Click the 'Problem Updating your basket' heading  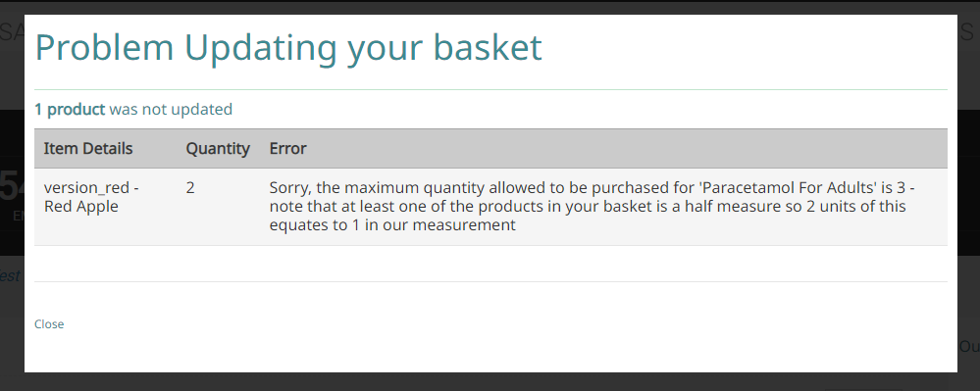click(288, 47)
